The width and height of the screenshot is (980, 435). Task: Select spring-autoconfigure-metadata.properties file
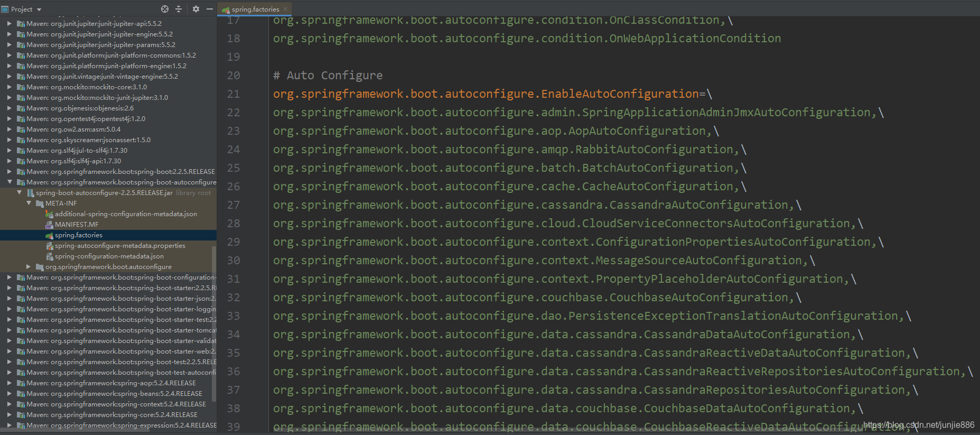[120, 246]
